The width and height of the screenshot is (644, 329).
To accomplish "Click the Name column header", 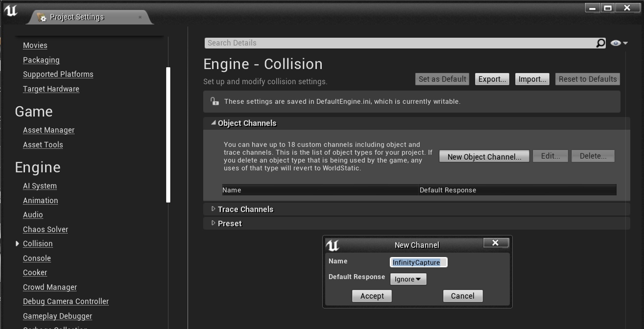I will pyautogui.click(x=320, y=190).
